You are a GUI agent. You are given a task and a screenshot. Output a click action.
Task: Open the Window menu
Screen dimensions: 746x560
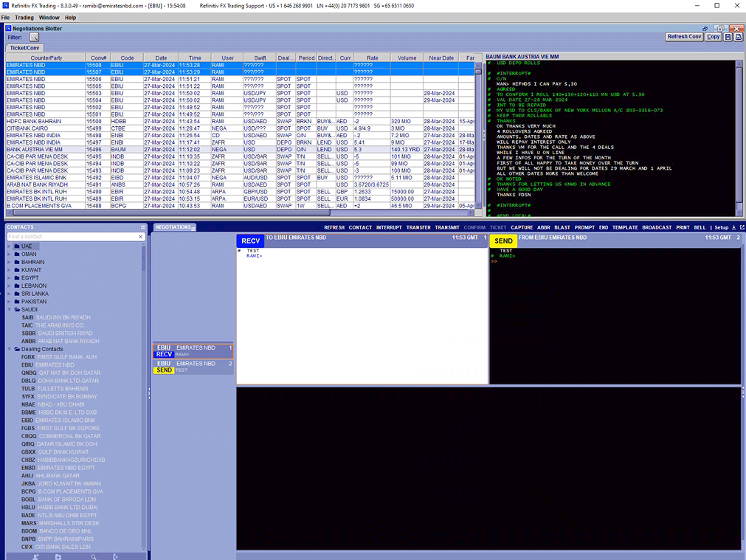(49, 18)
